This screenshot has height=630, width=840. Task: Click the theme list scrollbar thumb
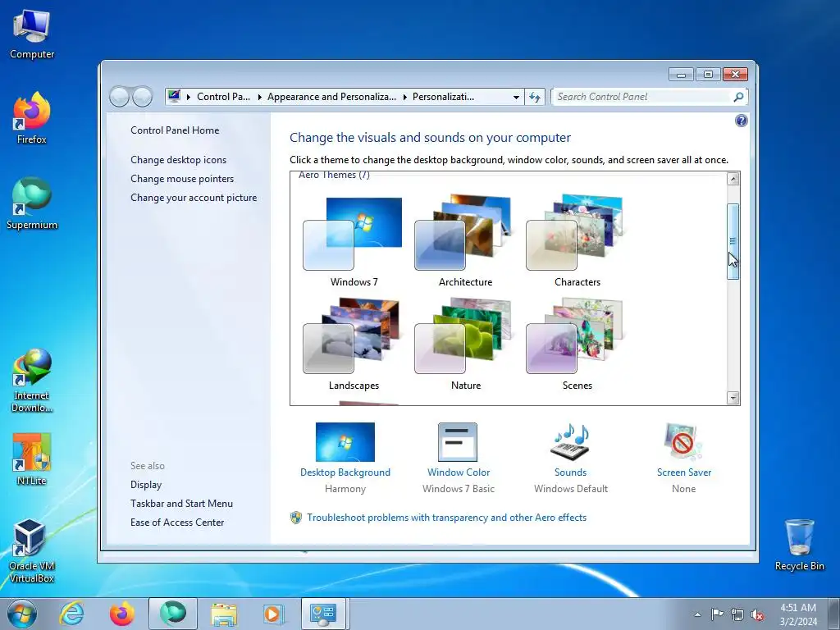tap(733, 241)
